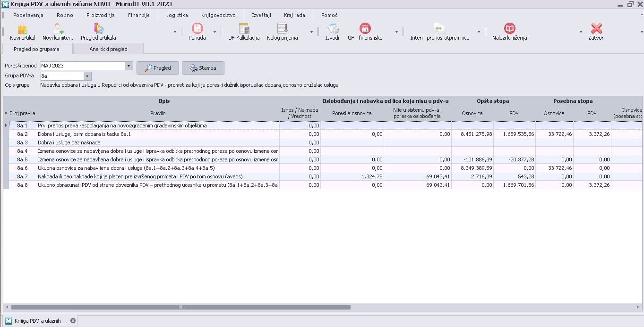Click the UF - finansijske toolbar icon

(x=365, y=28)
